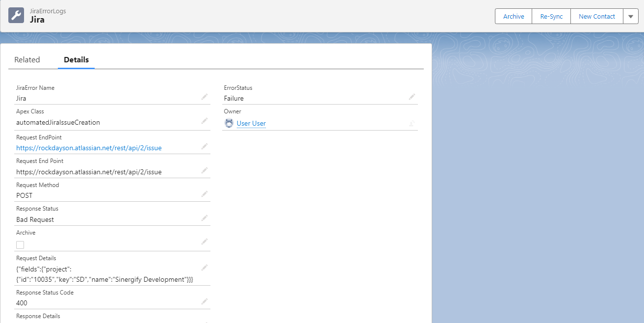The height and width of the screenshot is (323, 644).
Task: Click the Request Method field label
Action: coord(37,185)
